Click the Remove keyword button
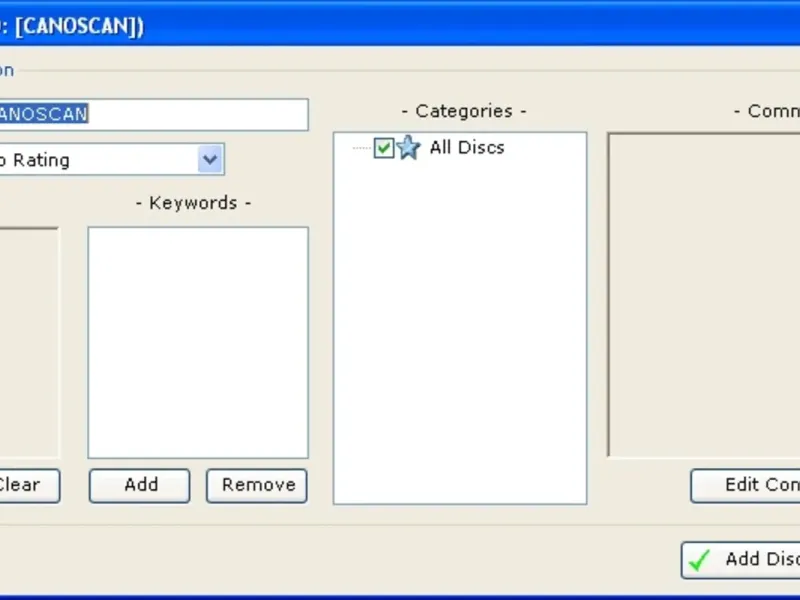The width and height of the screenshot is (800, 600). (x=257, y=485)
